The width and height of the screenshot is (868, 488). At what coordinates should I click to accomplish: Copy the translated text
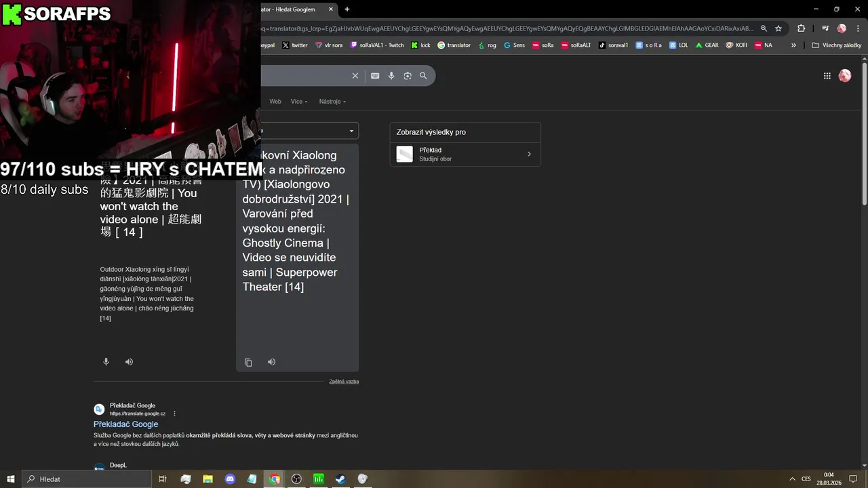point(248,363)
